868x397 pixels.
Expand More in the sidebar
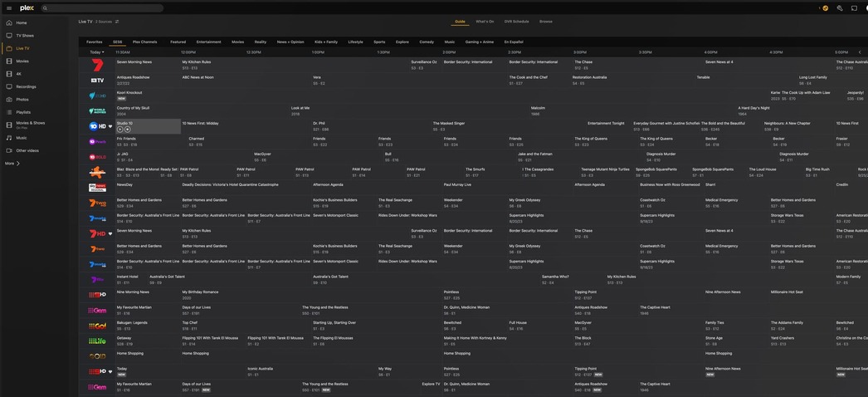point(12,164)
